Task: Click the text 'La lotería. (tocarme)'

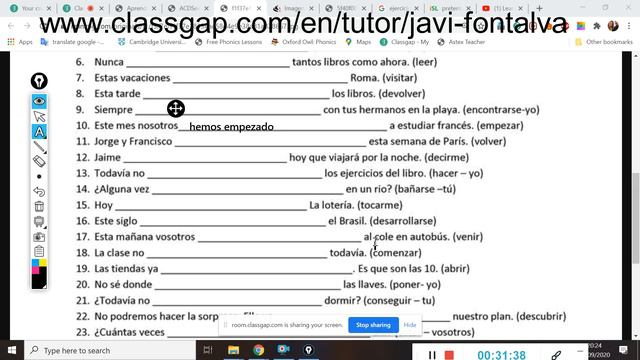Action: (x=356, y=205)
